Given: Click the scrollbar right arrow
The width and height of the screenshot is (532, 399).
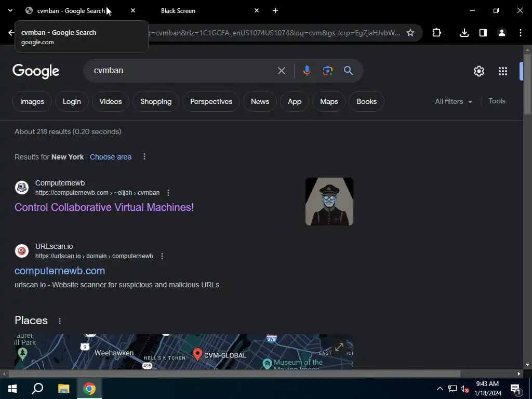Looking at the screenshot, I should [x=519, y=374].
